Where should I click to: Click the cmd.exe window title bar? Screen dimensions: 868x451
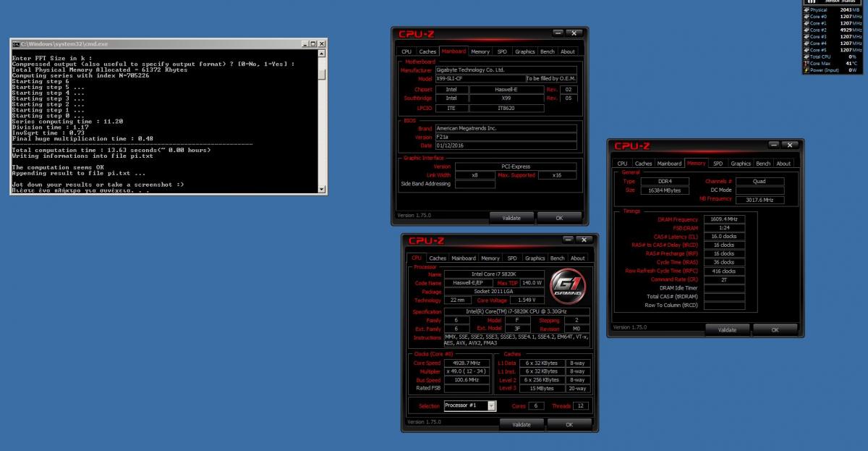click(x=169, y=45)
